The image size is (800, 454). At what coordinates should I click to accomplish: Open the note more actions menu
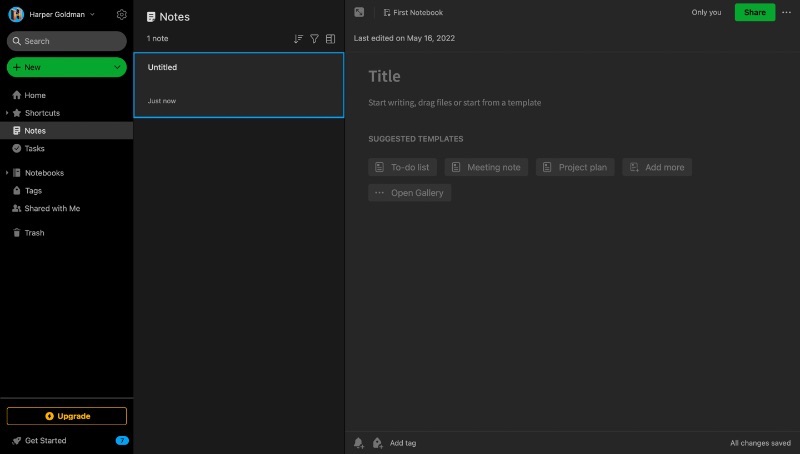pos(786,12)
